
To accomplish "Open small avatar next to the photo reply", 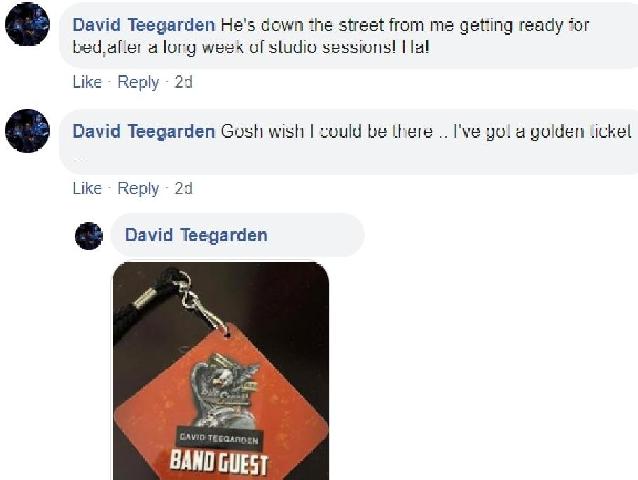I will click(89, 236).
